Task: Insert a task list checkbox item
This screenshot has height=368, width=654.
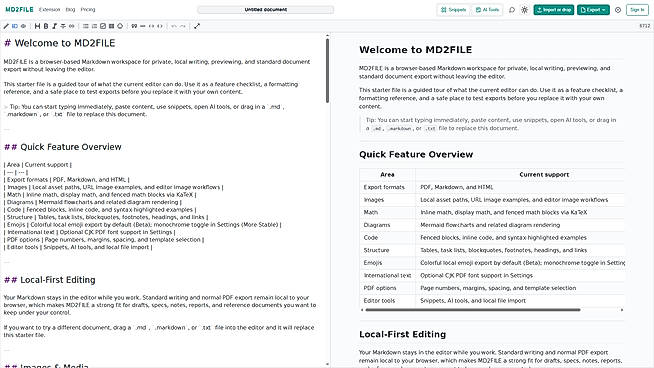Action: coord(103,26)
